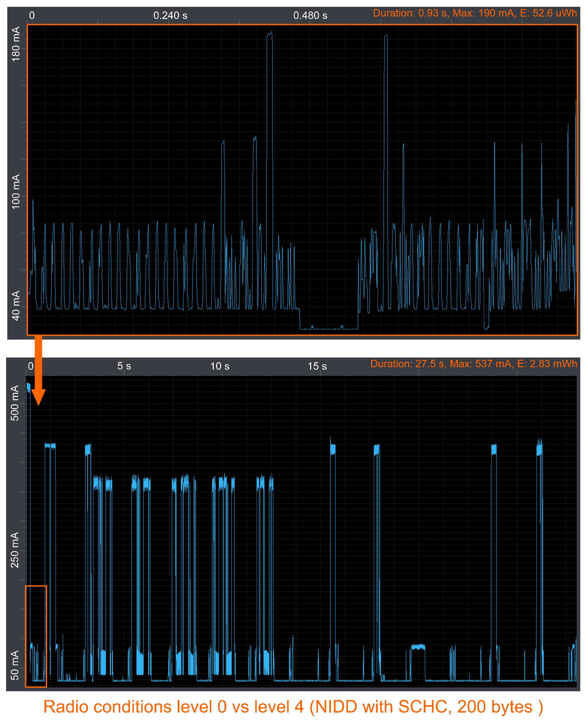
Task: Click the initial 537 mA spike in lower chart
Action: 28,387
